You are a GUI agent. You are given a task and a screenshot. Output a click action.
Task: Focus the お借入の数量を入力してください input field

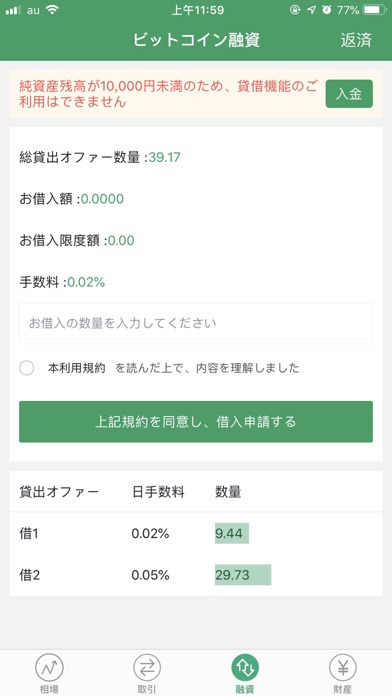pyautogui.click(x=196, y=323)
